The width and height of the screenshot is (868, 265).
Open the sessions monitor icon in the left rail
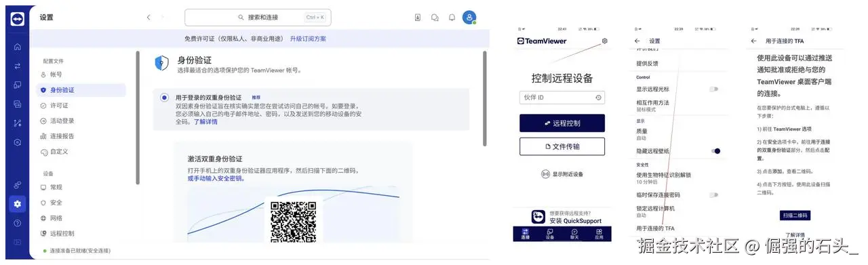click(x=18, y=104)
